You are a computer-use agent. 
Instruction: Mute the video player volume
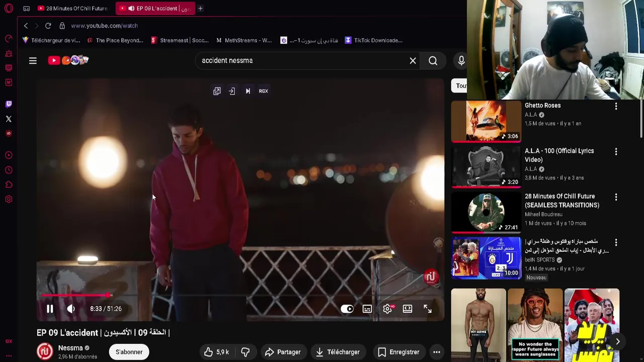[71, 309]
